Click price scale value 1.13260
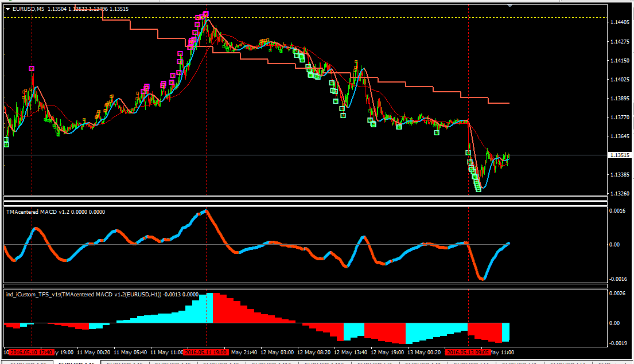The image size is (634, 364). pos(620,194)
